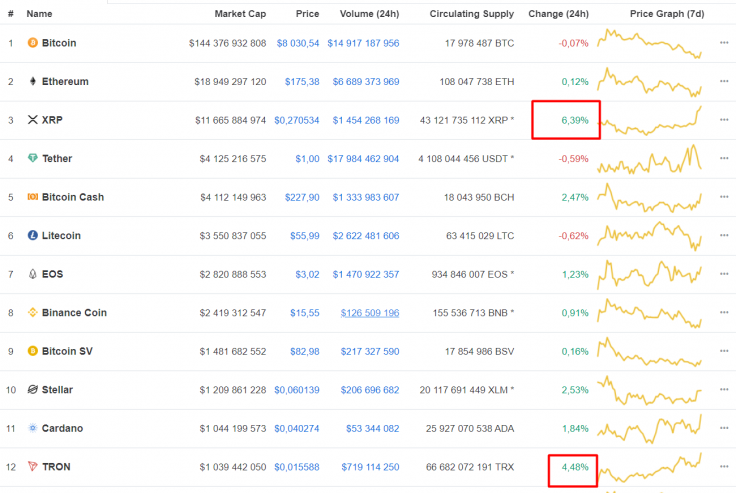Click supply 108 047 738 ETH
736x493 pixels.
coord(477,82)
